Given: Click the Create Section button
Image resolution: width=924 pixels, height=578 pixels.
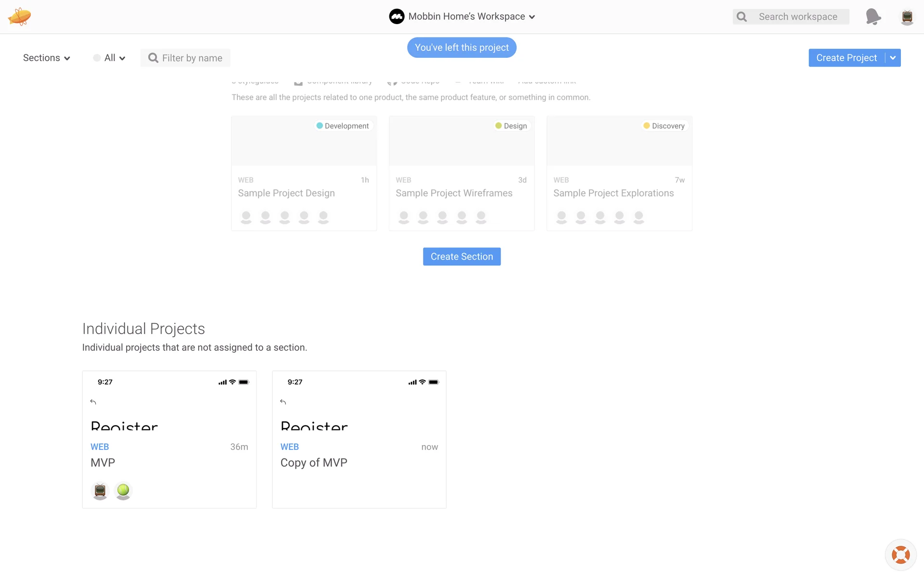Looking at the screenshot, I should coord(462,257).
